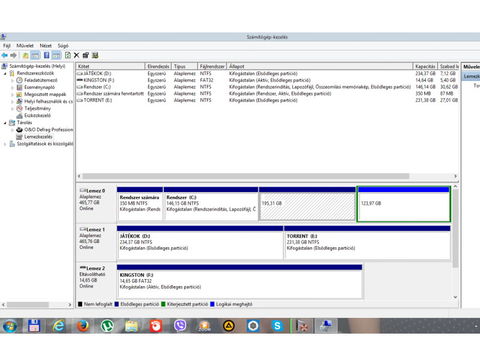Expand the Eseménynapló branch arrow
The image size is (480, 360).
12,87
